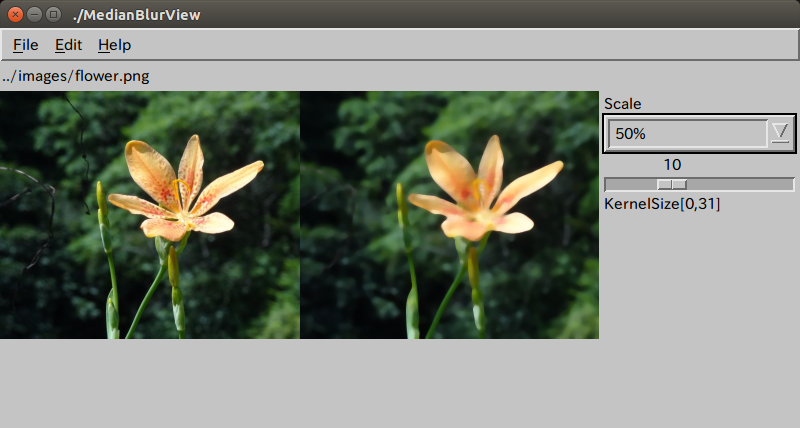The width and height of the screenshot is (800, 428).
Task: Close the MedianBlurView window
Action: click(x=15, y=14)
